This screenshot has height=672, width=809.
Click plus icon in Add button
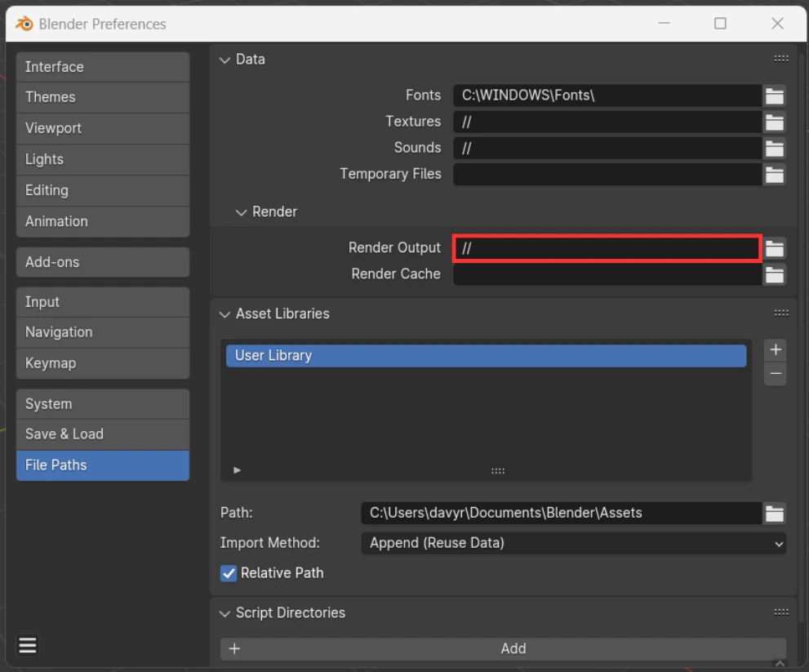coord(235,649)
